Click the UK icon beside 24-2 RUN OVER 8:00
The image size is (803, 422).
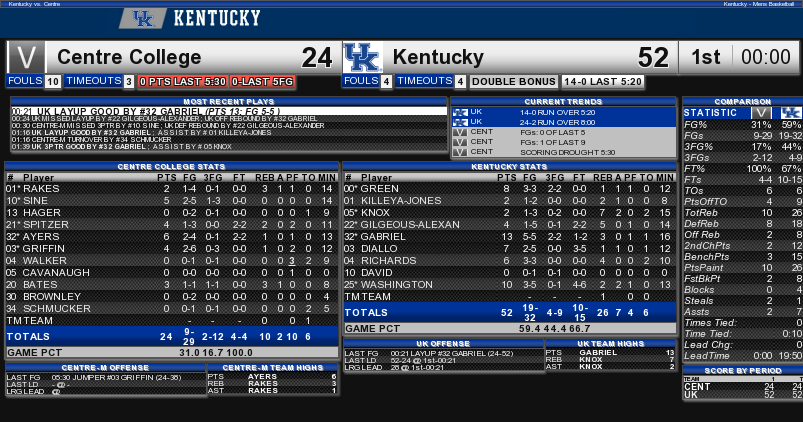pyautogui.click(x=460, y=122)
